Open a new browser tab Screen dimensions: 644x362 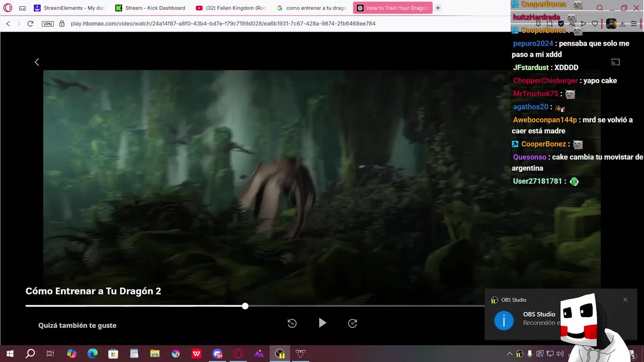click(438, 8)
